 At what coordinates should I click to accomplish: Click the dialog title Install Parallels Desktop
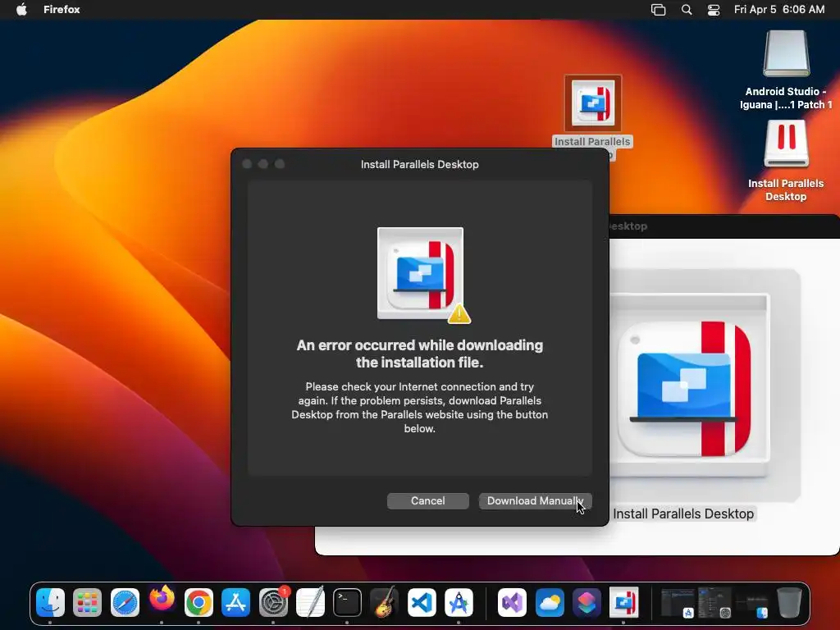(x=419, y=164)
